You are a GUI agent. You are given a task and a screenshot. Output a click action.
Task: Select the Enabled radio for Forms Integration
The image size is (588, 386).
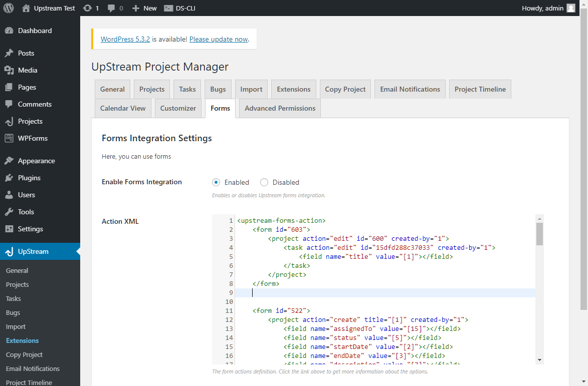click(x=216, y=182)
